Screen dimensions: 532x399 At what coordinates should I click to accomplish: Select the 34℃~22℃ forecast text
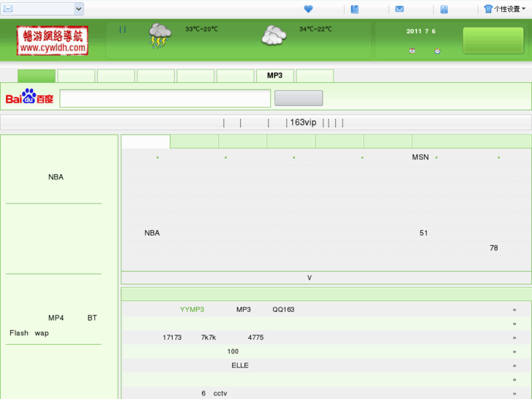point(315,29)
